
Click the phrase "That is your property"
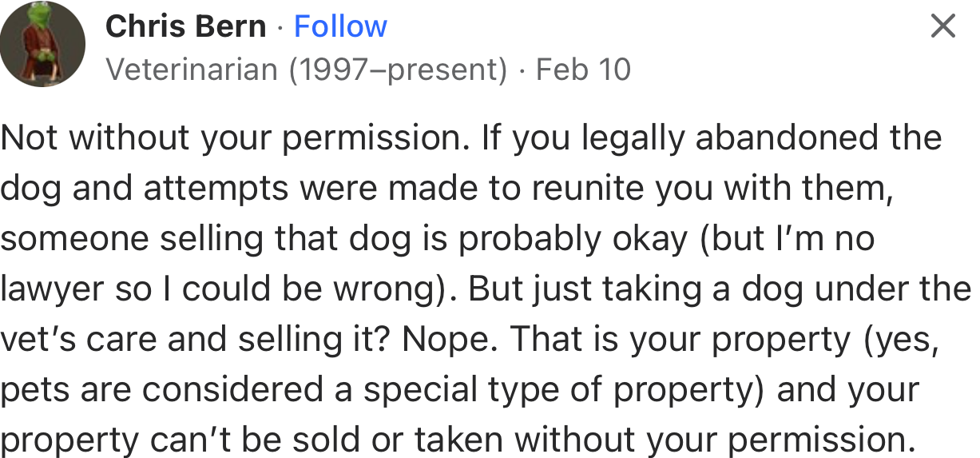(x=680, y=340)
